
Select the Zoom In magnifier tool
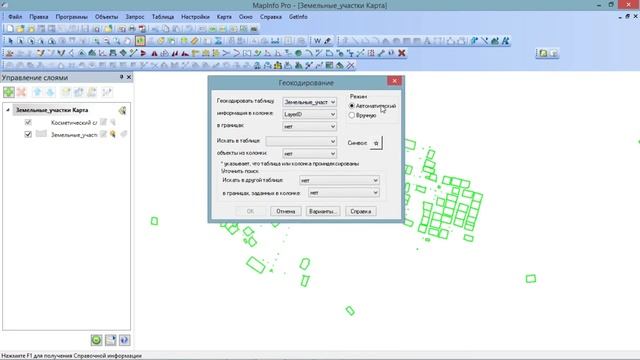pyautogui.click(x=96, y=41)
